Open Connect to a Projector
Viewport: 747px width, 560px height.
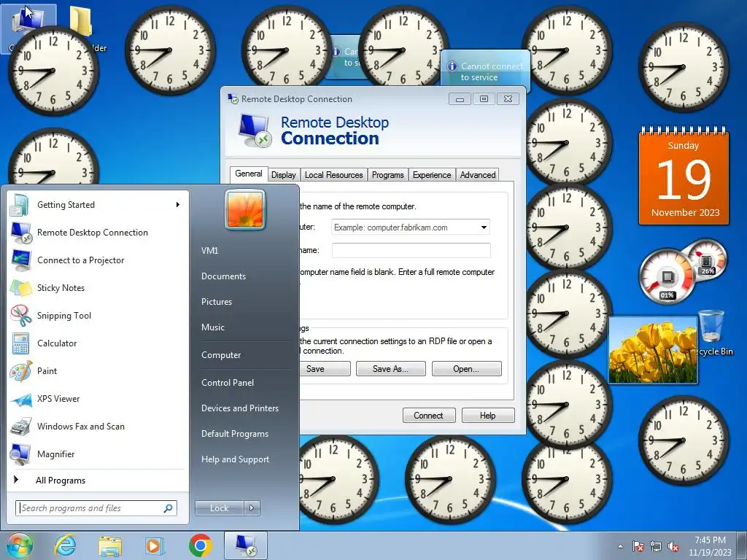[96, 260]
